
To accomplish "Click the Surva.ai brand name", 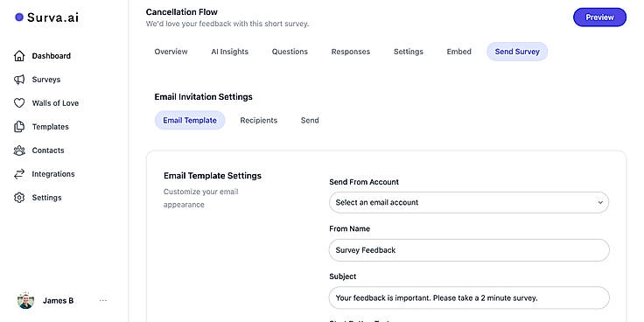I will click(x=52, y=17).
